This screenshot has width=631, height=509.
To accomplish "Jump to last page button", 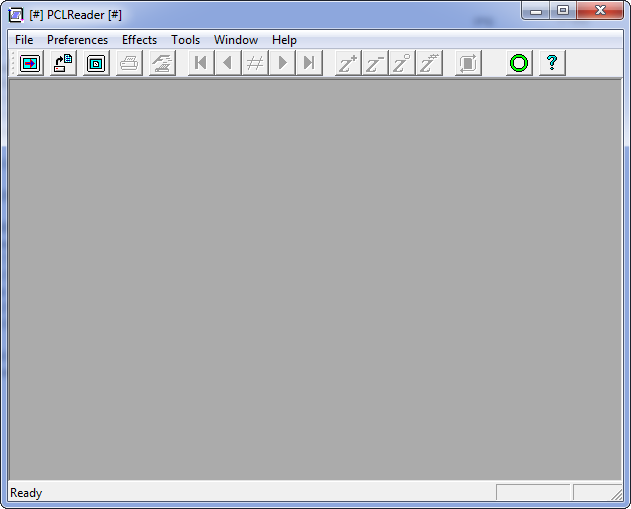I will pos(309,63).
